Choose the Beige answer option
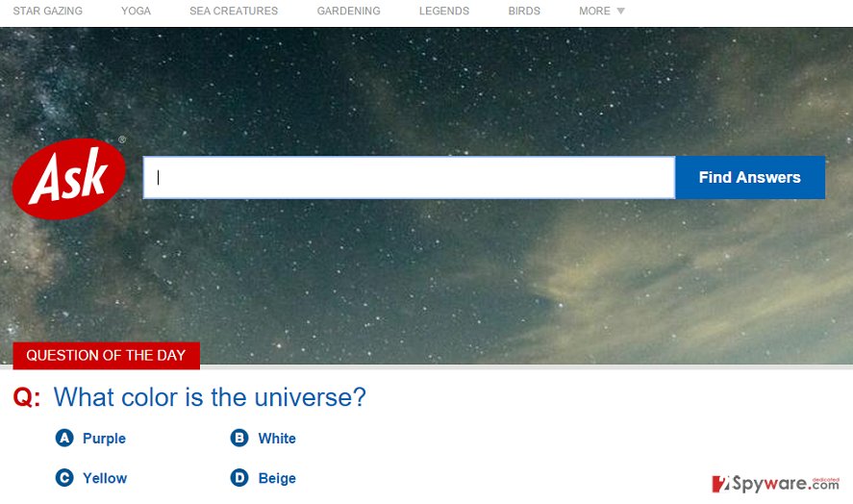Image resolution: width=853 pixels, height=504 pixels. (277, 478)
